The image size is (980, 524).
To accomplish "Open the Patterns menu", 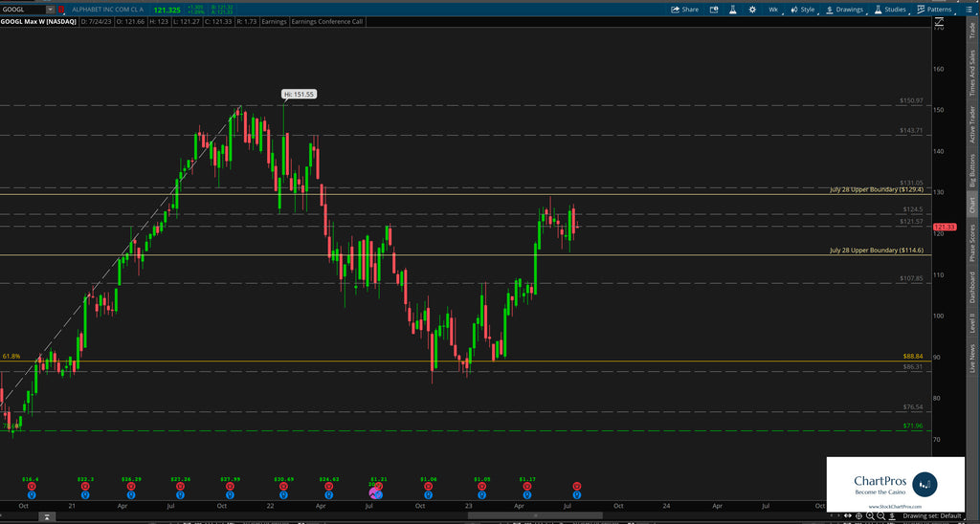I will tap(933, 10).
